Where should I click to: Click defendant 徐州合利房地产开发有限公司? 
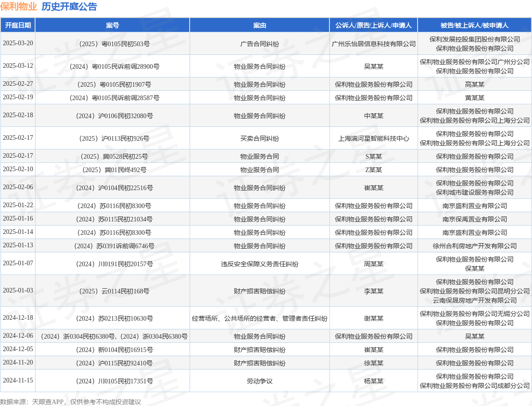(474, 246)
